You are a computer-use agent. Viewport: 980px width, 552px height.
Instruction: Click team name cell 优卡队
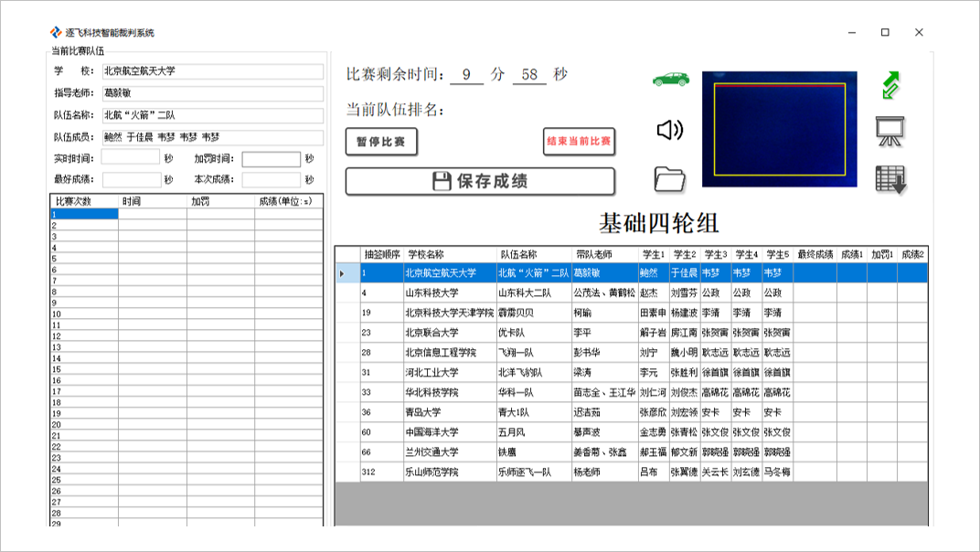click(x=534, y=333)
